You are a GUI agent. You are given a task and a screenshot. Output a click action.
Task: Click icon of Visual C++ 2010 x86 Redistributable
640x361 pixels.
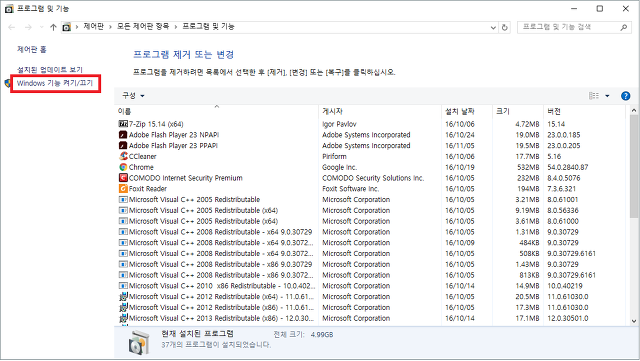point(123,286)
